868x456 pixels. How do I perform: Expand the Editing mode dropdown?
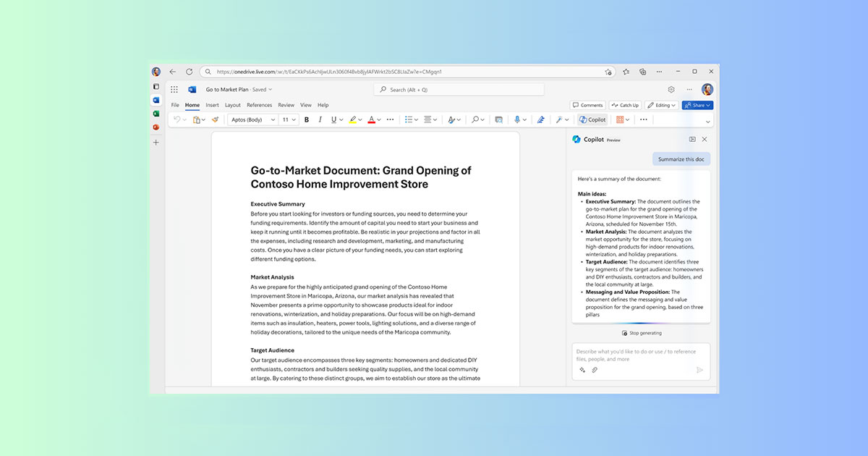(661, 105)
